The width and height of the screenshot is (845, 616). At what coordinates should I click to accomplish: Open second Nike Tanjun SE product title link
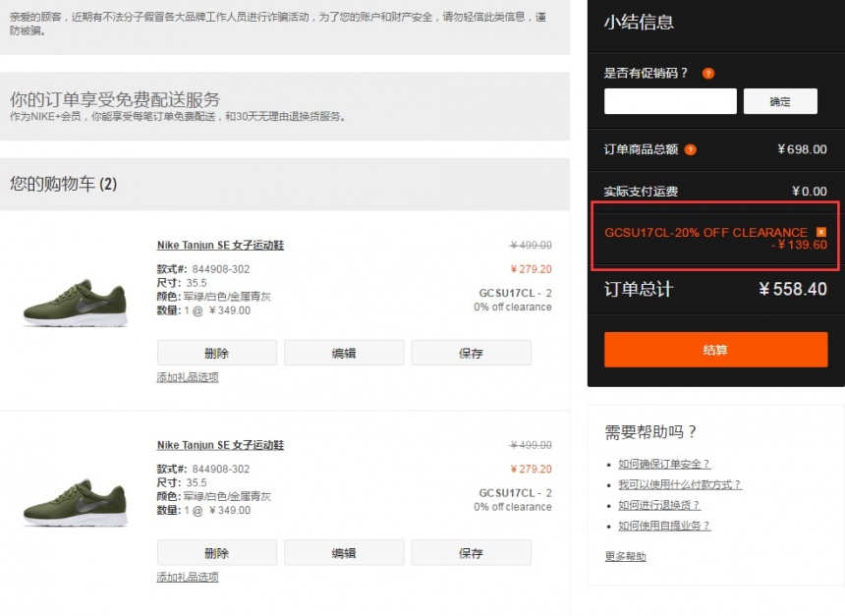coord(220,445)
